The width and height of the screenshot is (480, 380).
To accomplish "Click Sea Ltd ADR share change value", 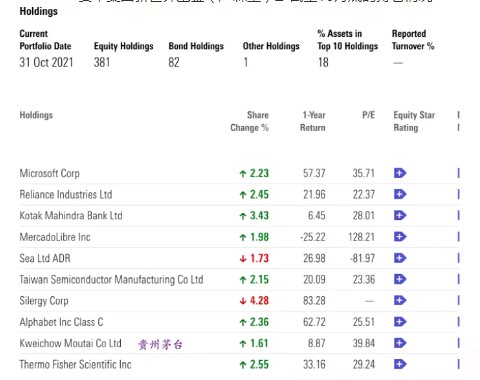I will [254, 258].
